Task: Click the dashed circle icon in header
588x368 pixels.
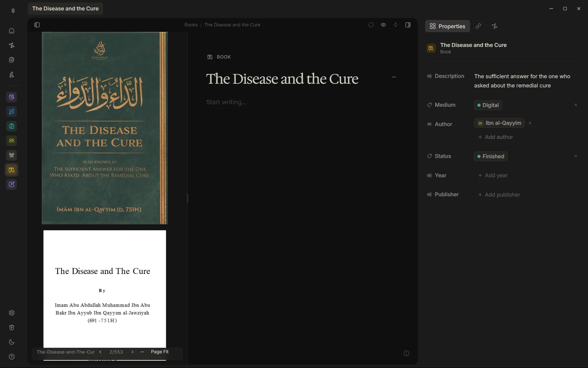Action: tap(371, 25)
